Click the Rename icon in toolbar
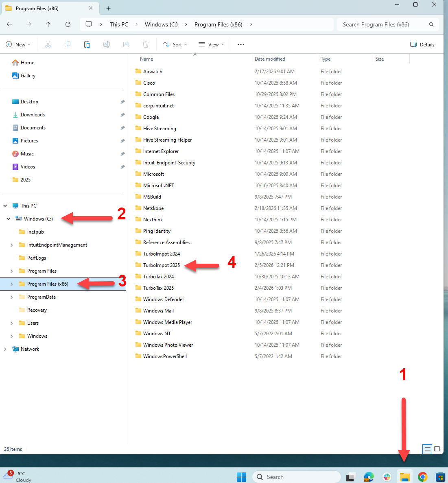Viewport: 448px width, 483px height. pos(107,45)
